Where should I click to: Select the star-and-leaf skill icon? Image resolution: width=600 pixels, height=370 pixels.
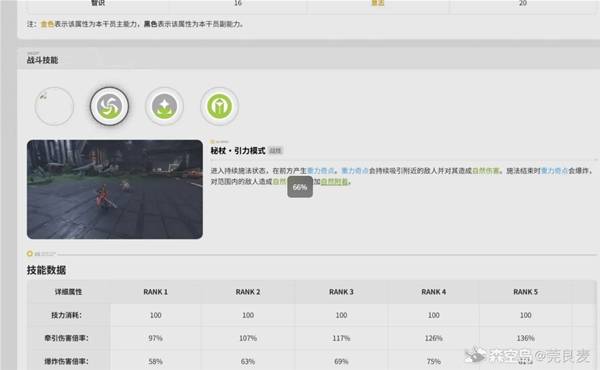[165, 106]
